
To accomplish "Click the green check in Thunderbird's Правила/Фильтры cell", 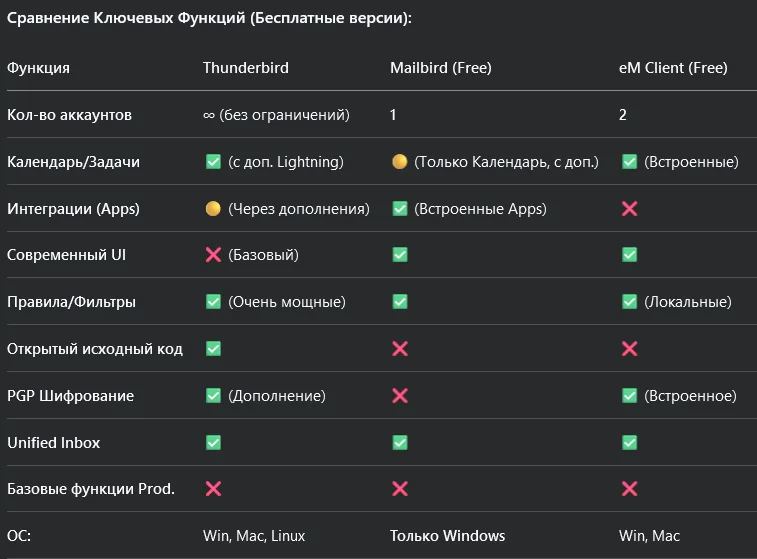I will pyautogui.click(x=213, y=302).
